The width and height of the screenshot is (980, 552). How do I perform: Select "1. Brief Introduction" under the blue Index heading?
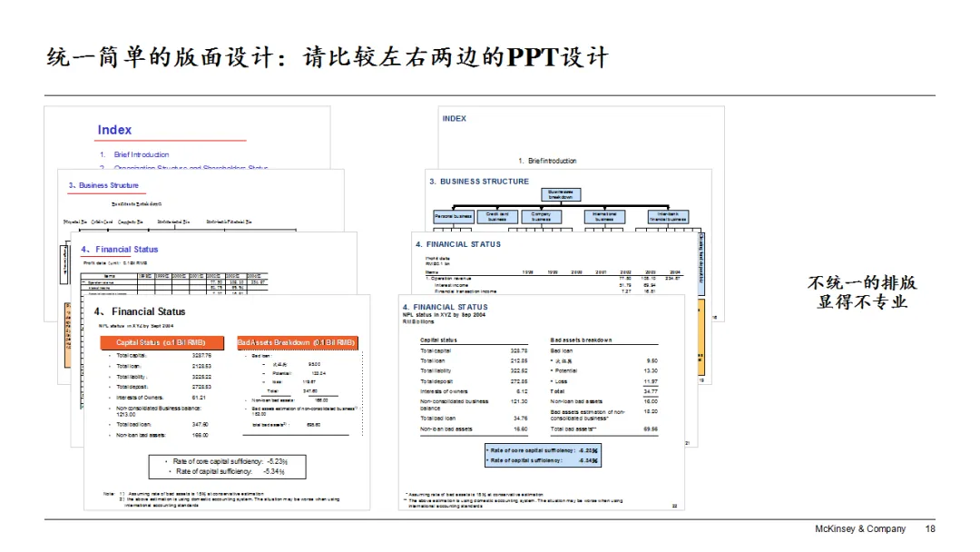click(x=134, y=154)
